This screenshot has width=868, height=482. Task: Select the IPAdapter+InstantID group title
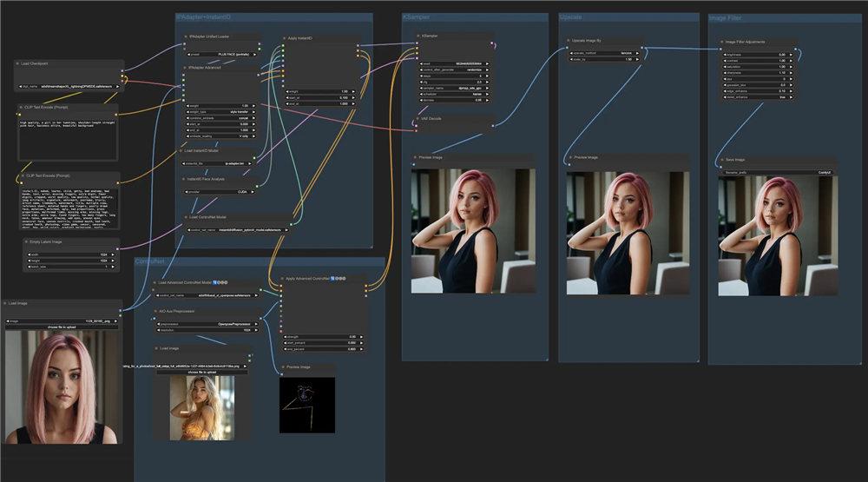(x=204, y=17)
